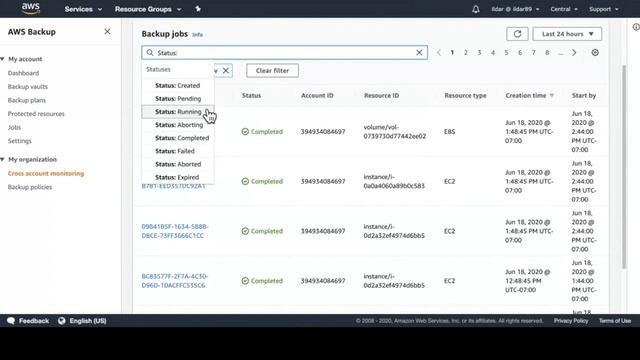Go to page 2
Image resolution: width=640 pixels, height=360 pixels.
pyautogui.click(x=466, y=53)
